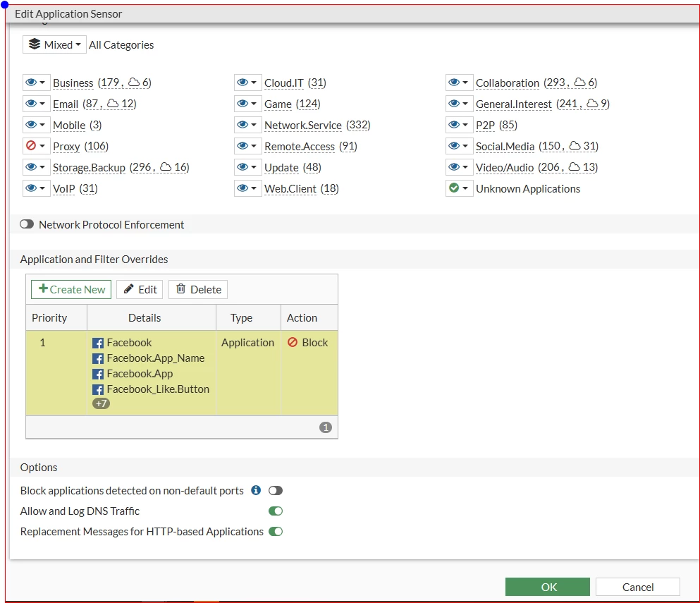The image size is (700, 603).
Task: Open action dropdown arrow for P2P category
Action: pyautogui.click(x=465, y=125)
